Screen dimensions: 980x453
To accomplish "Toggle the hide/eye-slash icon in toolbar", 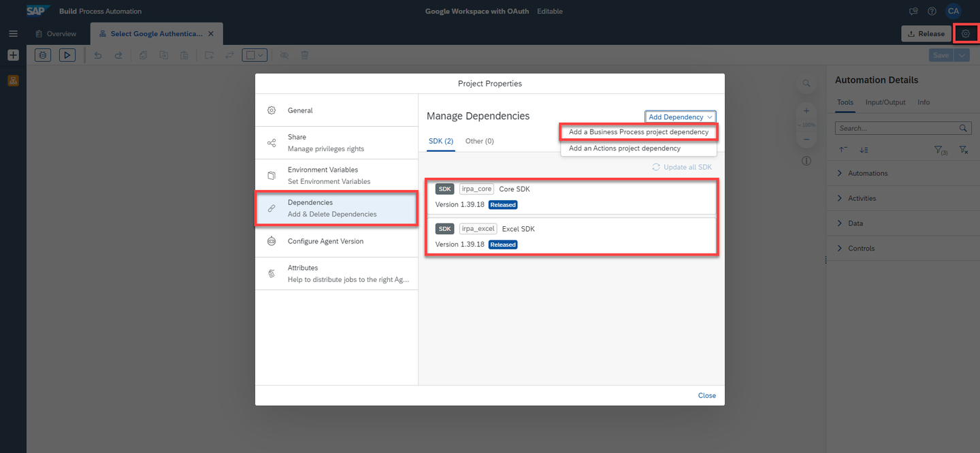I will pyautogui.click(x=284, y=55).
